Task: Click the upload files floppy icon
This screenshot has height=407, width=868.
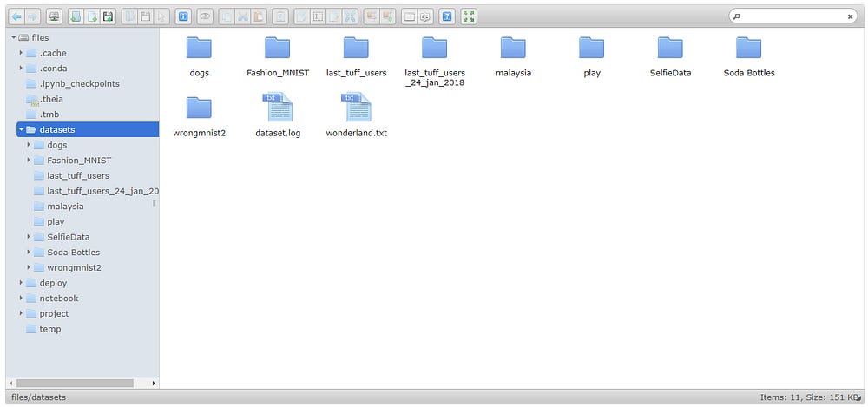Action: point(108,16)
